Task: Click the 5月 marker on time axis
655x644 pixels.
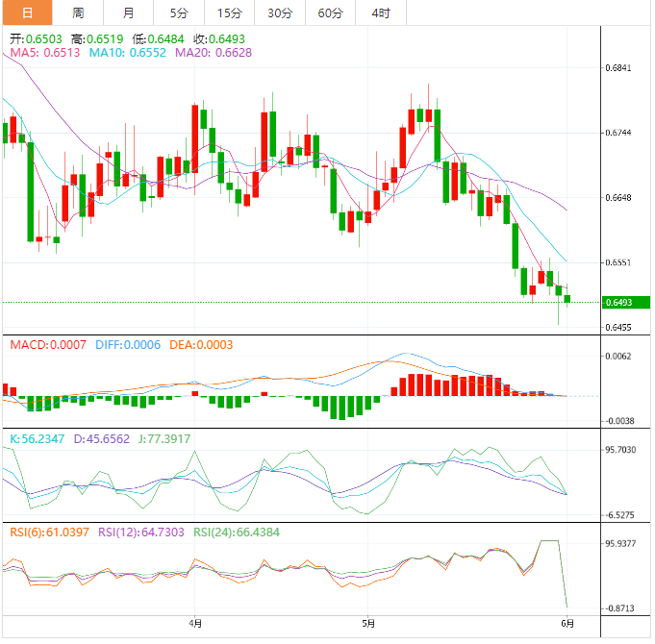Action: (x=369, y=623)
